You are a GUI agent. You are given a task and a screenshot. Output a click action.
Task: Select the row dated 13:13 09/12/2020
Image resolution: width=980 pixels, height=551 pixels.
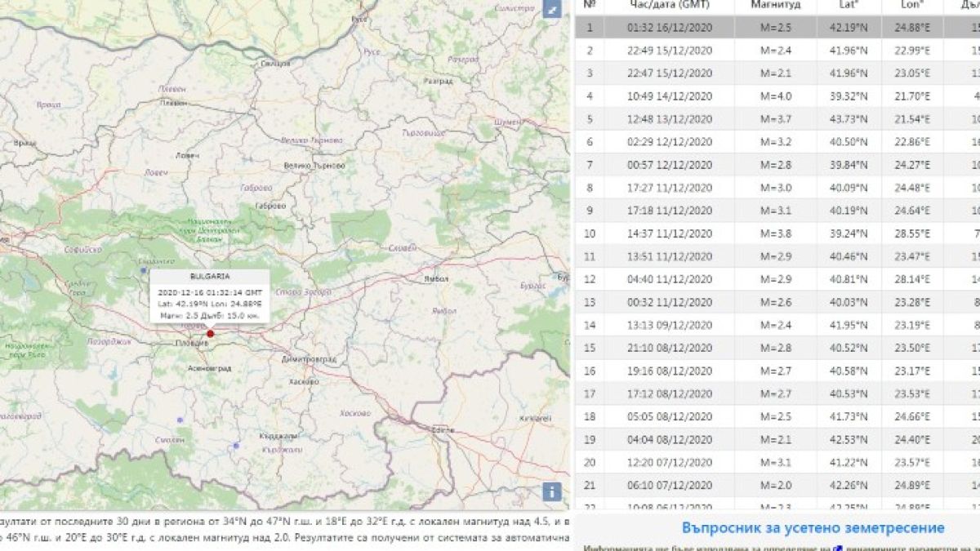tap(777, 324)
